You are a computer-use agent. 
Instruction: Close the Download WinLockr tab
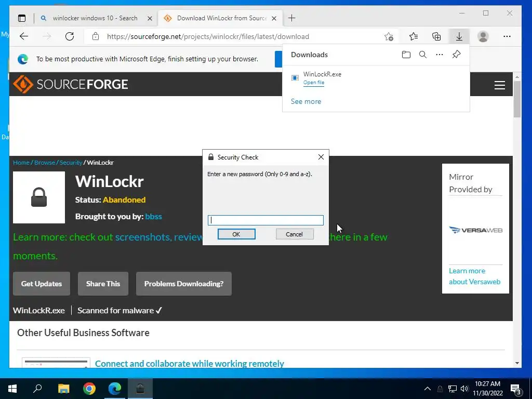tap(274, 18)
